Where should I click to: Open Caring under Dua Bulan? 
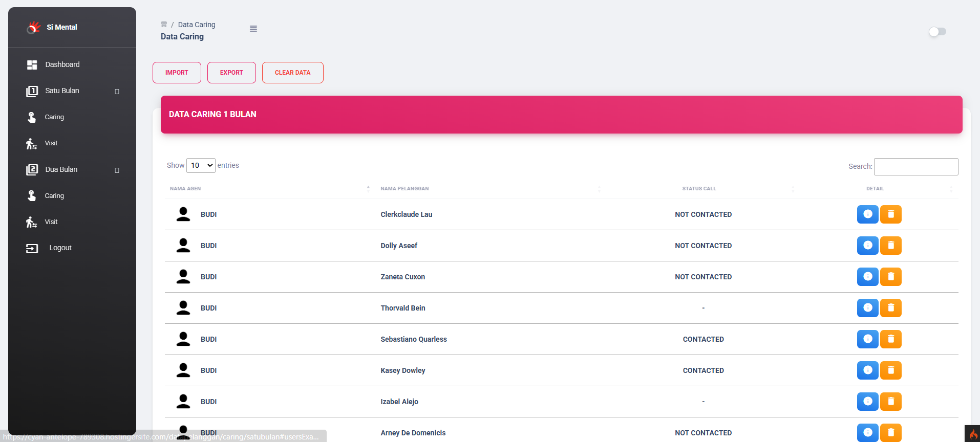pyautogui.click(x=72, y=196)
